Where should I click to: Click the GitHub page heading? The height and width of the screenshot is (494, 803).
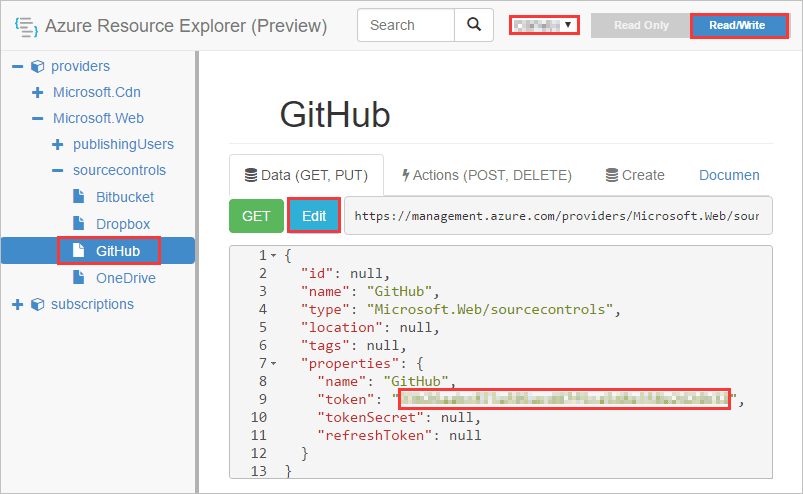click(335, 114)
